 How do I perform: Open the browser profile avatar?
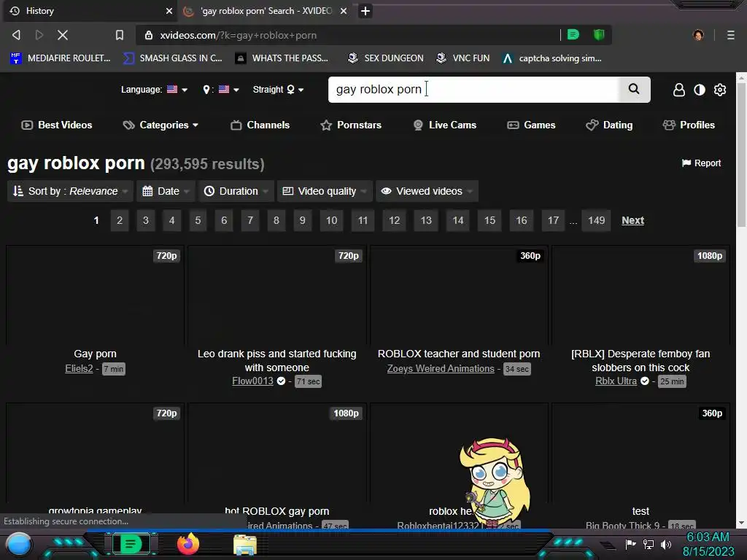click(698, 35)
